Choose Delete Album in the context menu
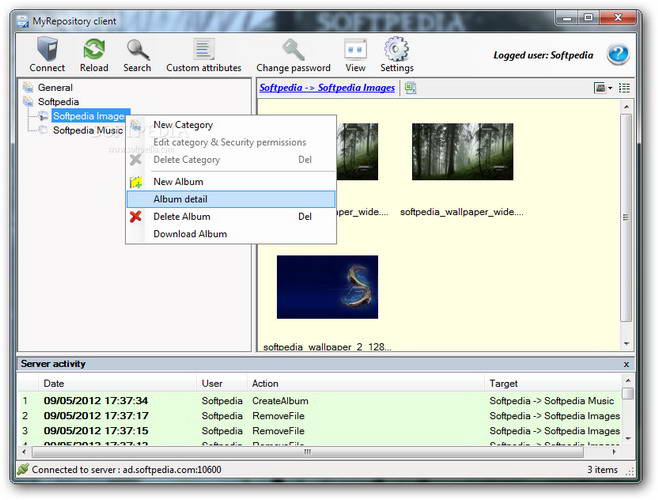Viewport: 658px width, 500px height. 231,217
